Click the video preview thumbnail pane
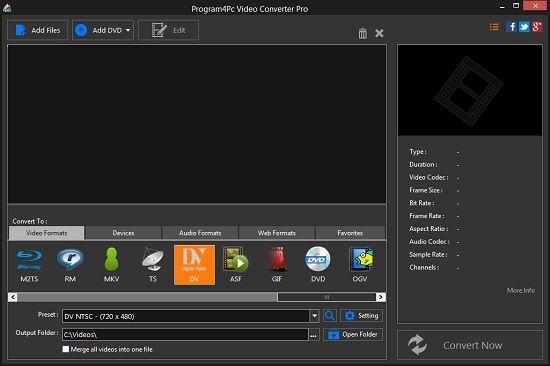Viewport: 550px width, 366px height. [x=470, y=90]
